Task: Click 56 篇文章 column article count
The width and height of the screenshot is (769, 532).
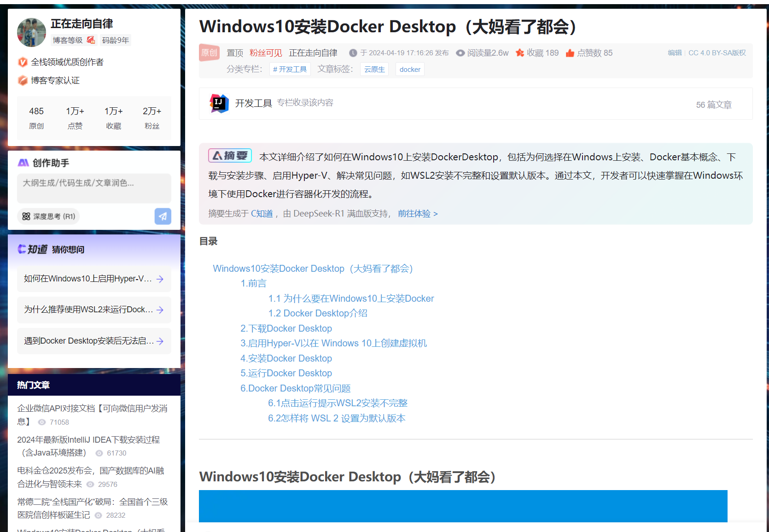Action: click(x=714, y=105)
